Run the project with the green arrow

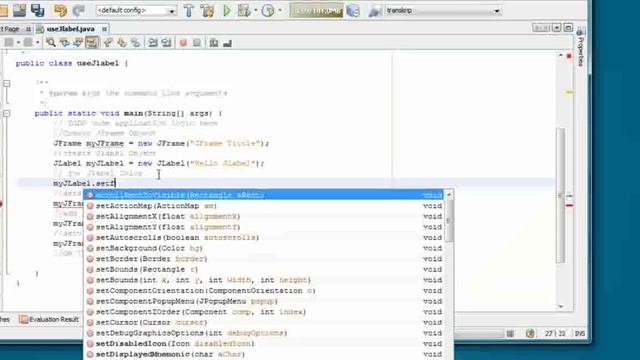[x=227, y=11]
